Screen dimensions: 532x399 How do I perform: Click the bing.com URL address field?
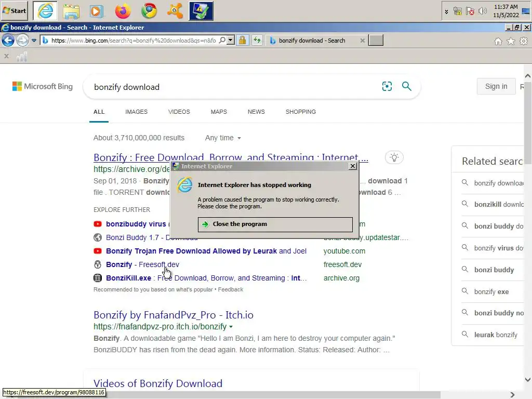coord(133,41)
